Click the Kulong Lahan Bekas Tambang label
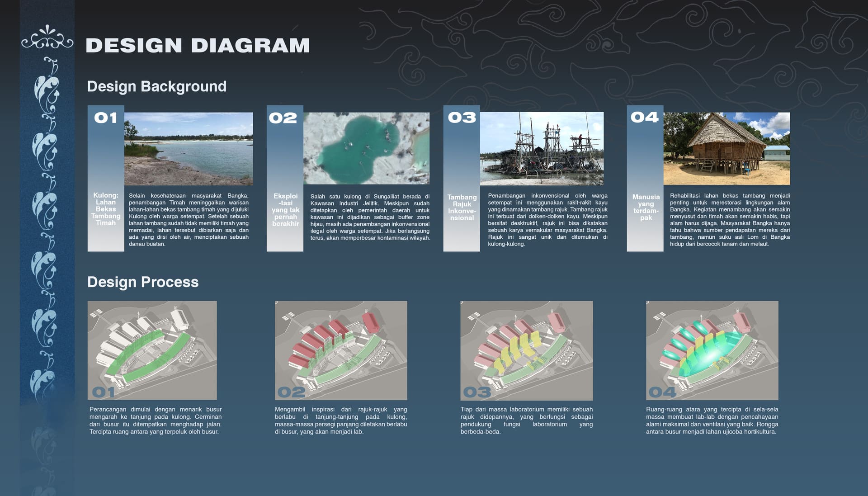 coord(106,209)
